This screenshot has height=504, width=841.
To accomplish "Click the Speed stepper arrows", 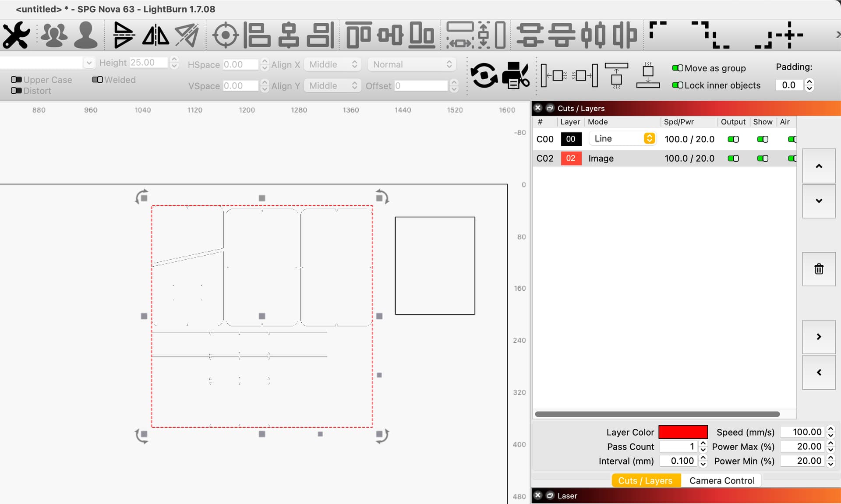I will (x=830, y=432).
